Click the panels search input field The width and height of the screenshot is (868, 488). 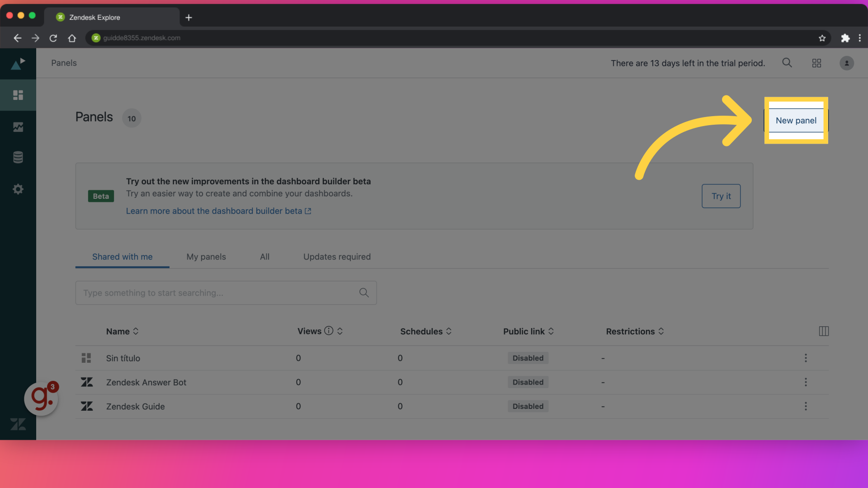[x=226, y=293]
